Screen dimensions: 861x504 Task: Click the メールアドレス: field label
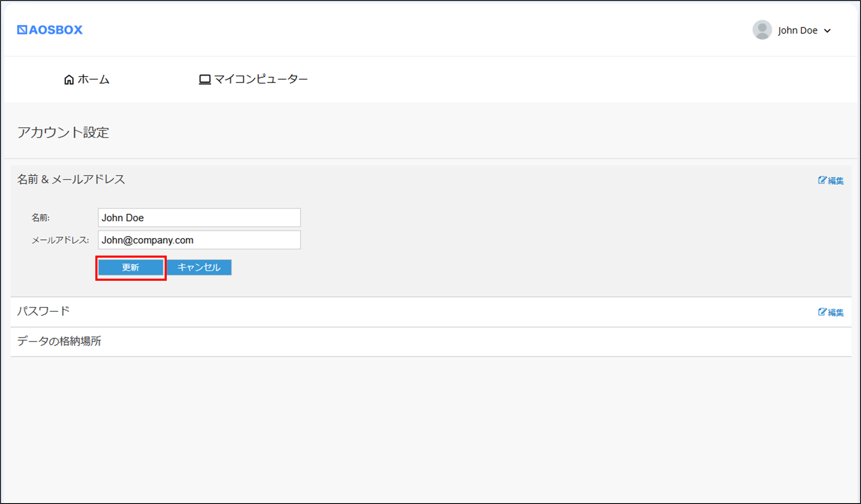pyautogui.click(x=60, y=240)
